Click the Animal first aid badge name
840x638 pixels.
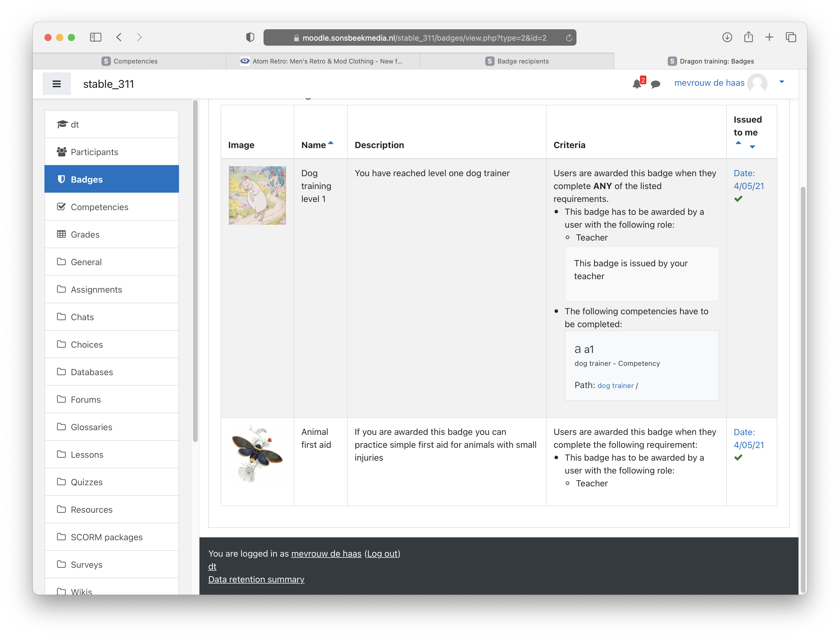[316, 438]
